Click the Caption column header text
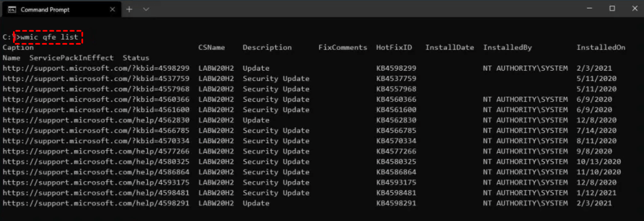 (18, 47)
